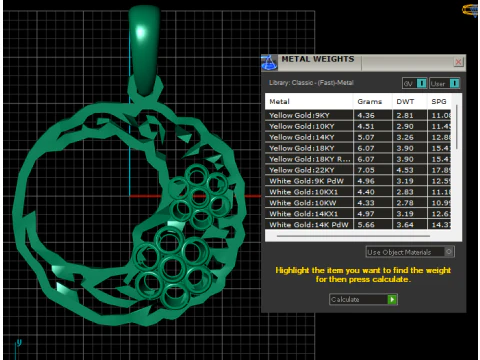Click the green pendant's upper ring cluster

[199, 197]
